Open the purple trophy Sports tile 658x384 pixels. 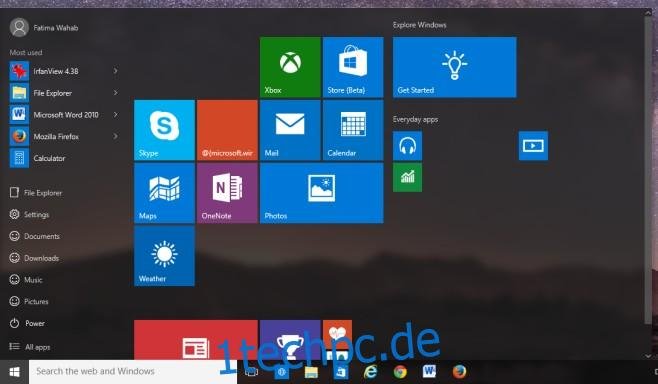click(x=290, y=340)
